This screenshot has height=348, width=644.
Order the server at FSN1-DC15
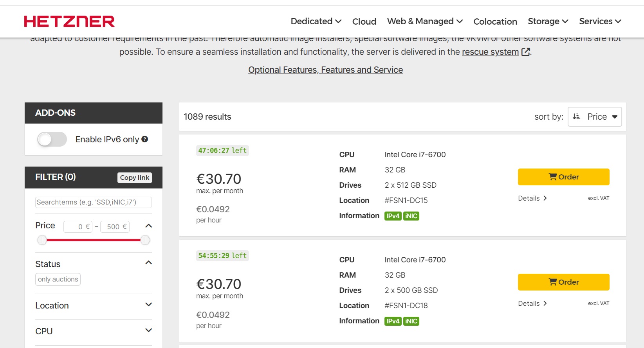click(563, 177)
